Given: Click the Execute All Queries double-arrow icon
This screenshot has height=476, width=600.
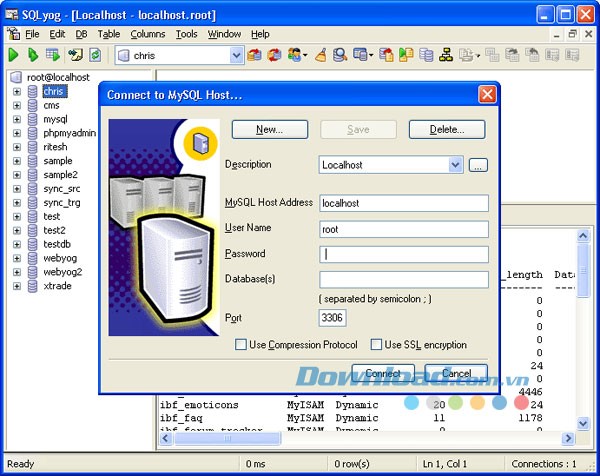Looking at the screenshot, I should (x=33, y=55).
